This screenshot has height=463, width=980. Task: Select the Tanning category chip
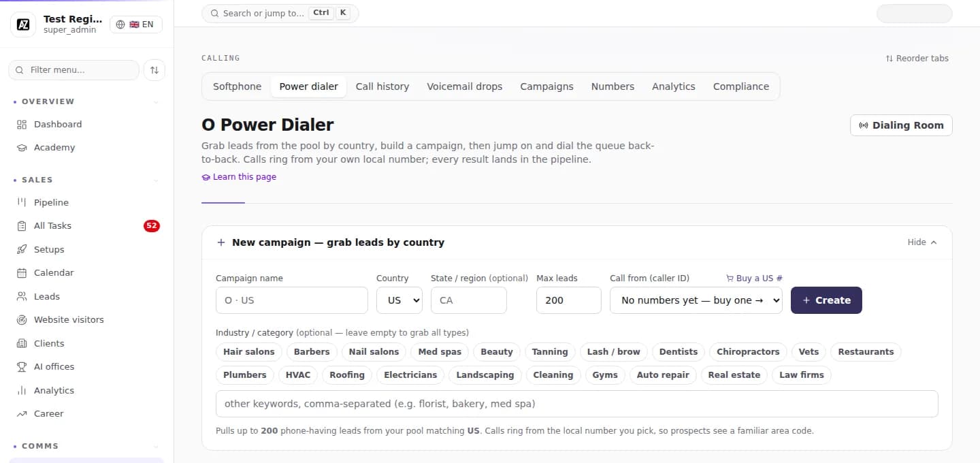550,352
